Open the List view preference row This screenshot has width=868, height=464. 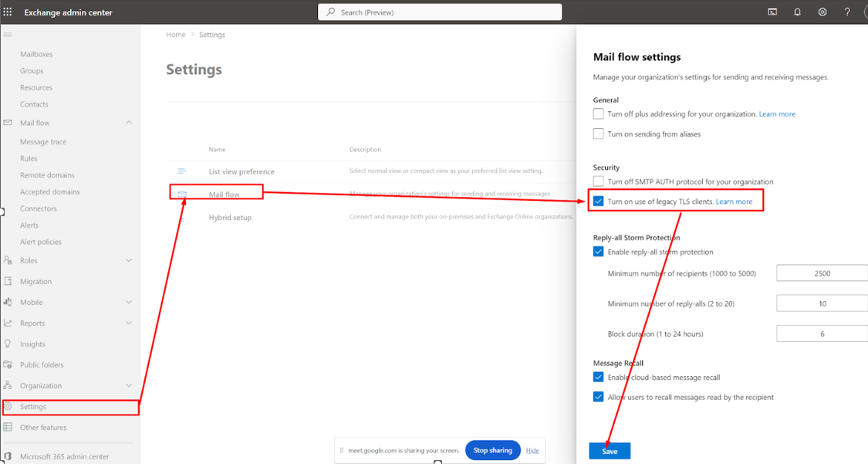371,171
